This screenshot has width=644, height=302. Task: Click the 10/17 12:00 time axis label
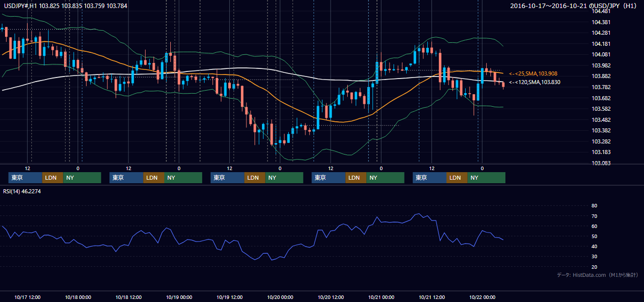28,297
